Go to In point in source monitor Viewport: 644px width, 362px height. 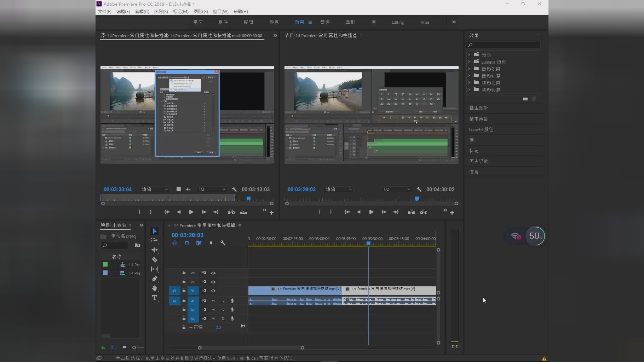pyautogui.click(x=167, y=212)
